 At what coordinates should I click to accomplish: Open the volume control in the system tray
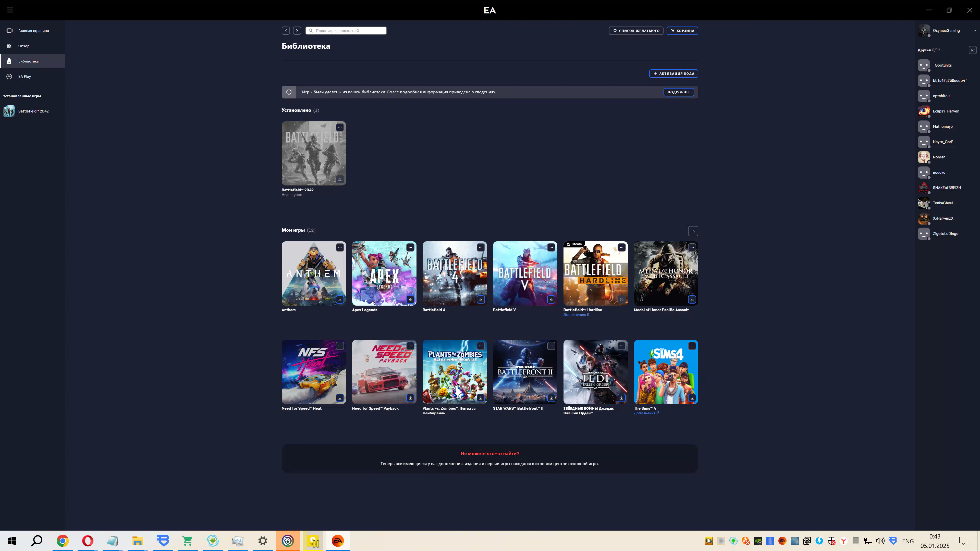(880, 541)
